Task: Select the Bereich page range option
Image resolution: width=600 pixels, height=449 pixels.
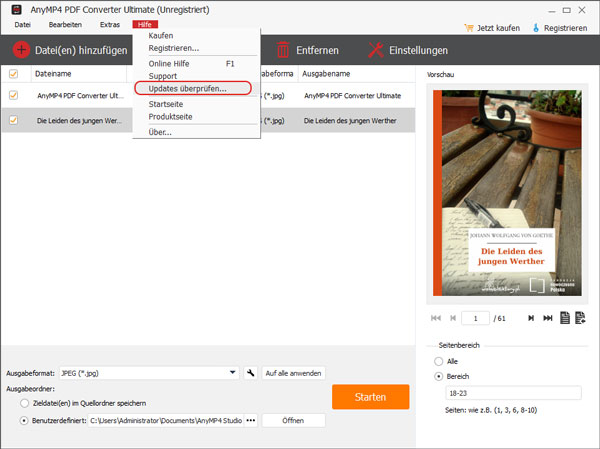Action: pos(439,377)
